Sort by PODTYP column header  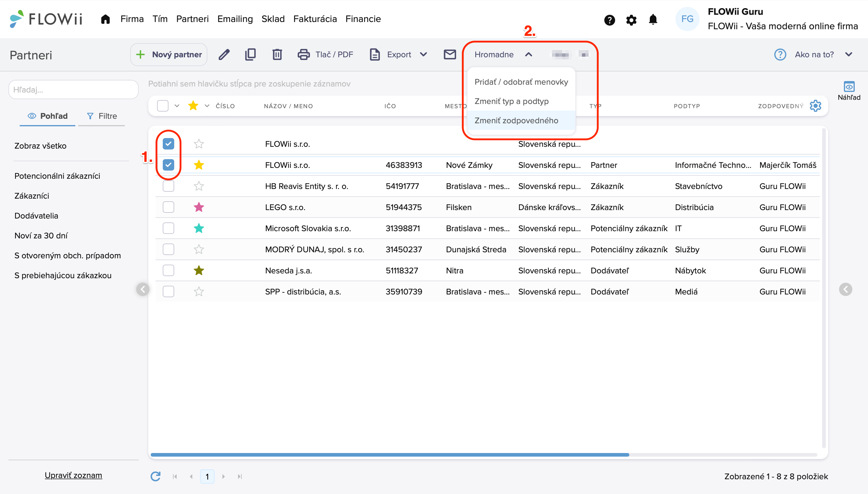coord(687,106)
